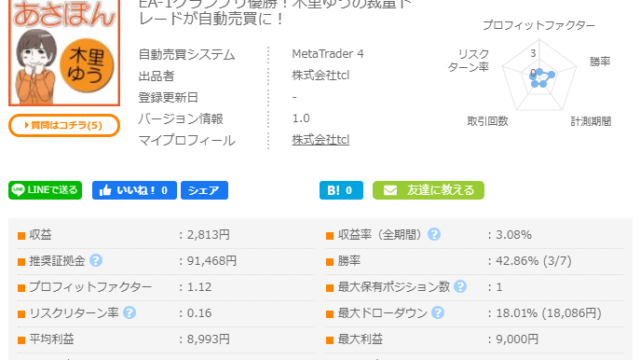Like the page with いいね！ button

pos(134,190)
